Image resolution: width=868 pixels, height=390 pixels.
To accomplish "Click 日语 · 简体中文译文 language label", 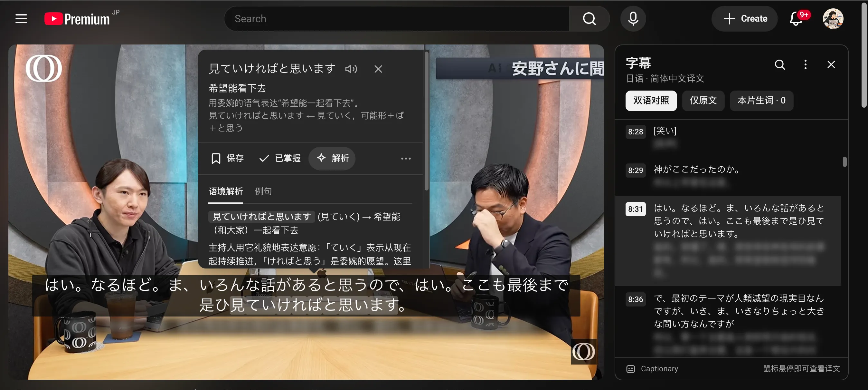I will tap(665, 79).
